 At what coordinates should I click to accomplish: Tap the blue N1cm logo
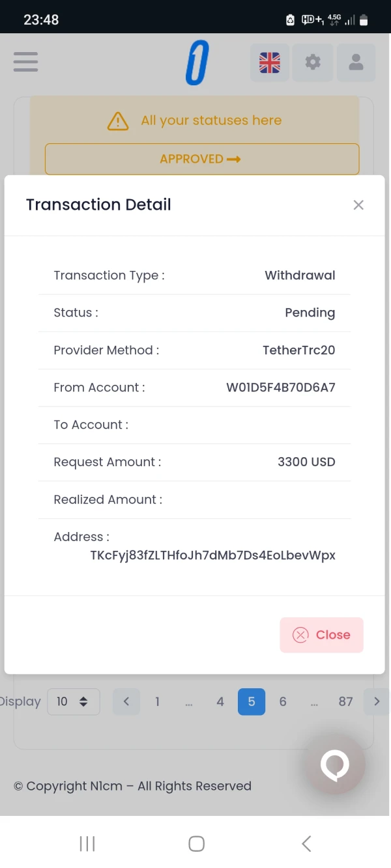(x=197, y=63)
